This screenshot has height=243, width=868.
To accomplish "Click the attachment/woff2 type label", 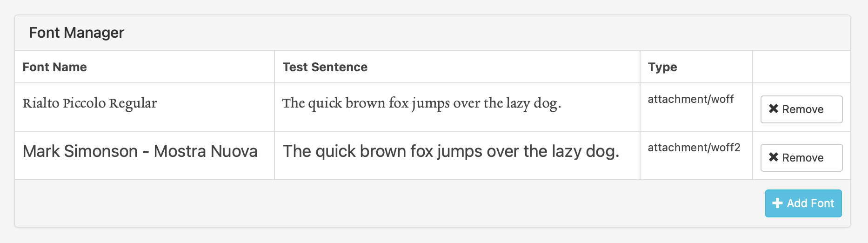I will click(x=694, y=148).
